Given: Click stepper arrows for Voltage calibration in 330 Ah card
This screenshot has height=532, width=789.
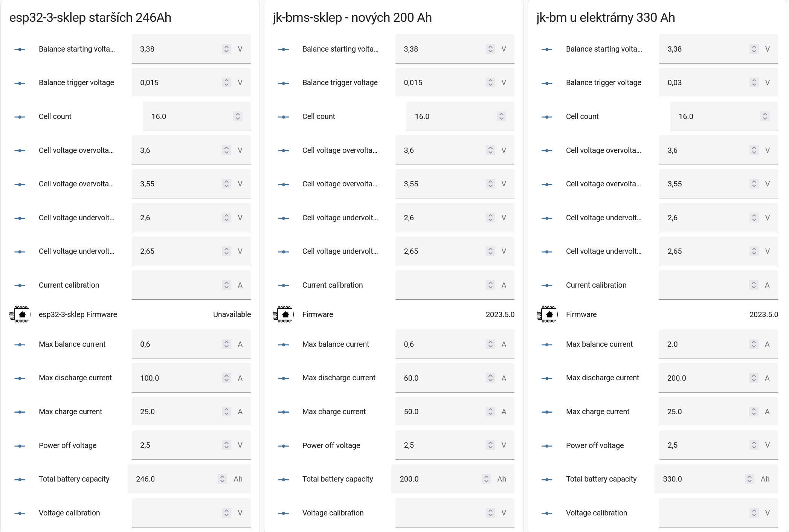Looking at the screenshot, I should 754,513.
